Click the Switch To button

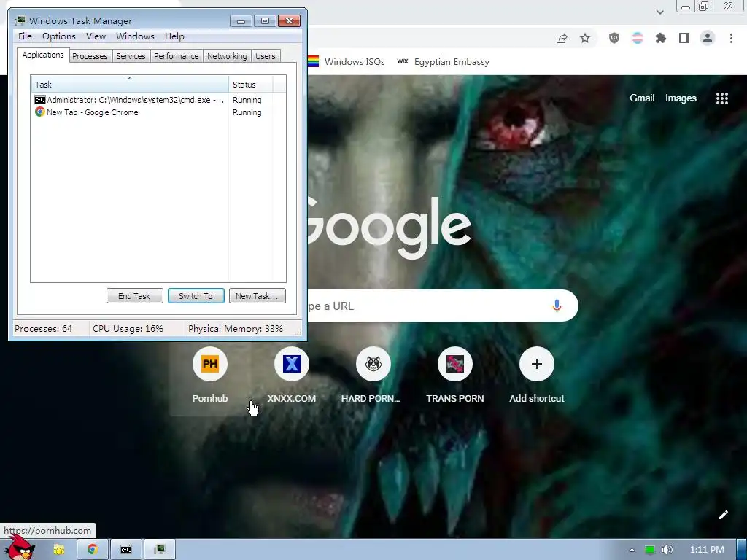point(196,296)
